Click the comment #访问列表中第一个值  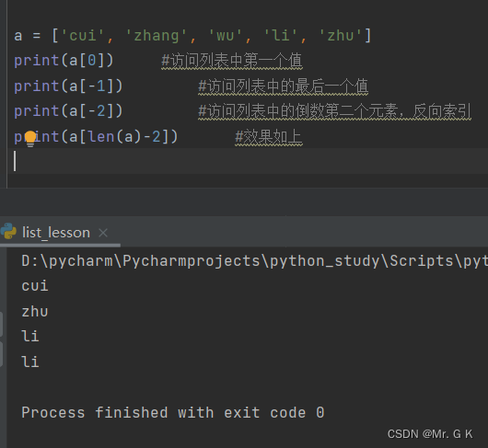pos(232,61)
